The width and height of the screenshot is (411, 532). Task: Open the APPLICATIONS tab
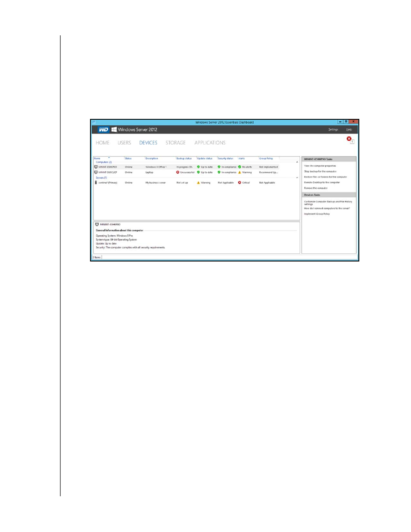coord(210,143)
